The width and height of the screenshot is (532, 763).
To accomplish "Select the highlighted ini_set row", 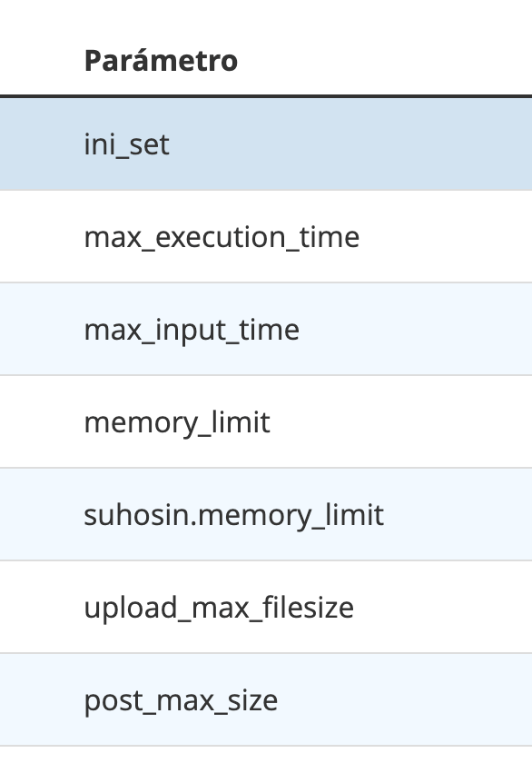I will [266, 144].
